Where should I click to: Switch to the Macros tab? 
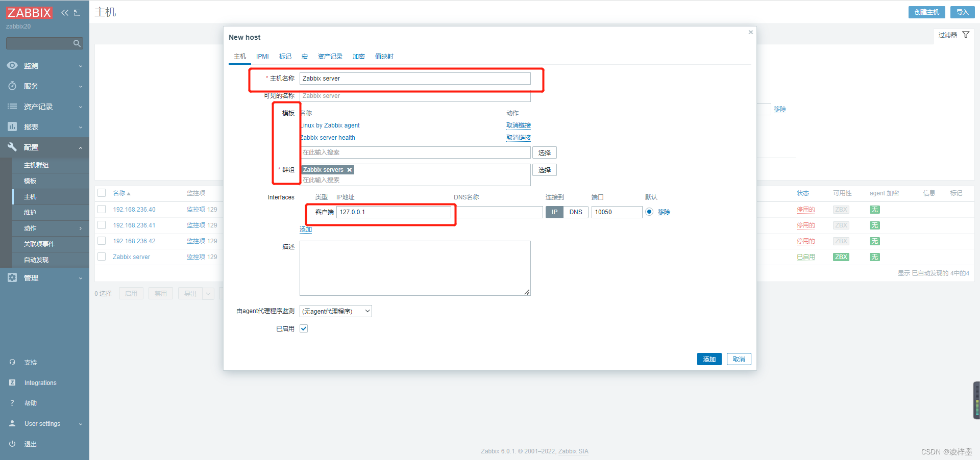tap(305, 57)
